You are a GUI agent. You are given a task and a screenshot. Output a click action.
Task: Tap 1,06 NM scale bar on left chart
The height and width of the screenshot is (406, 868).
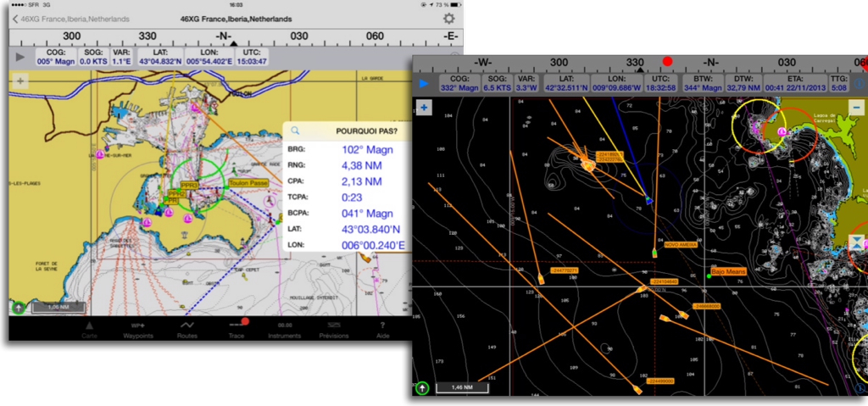pos(58,306)
